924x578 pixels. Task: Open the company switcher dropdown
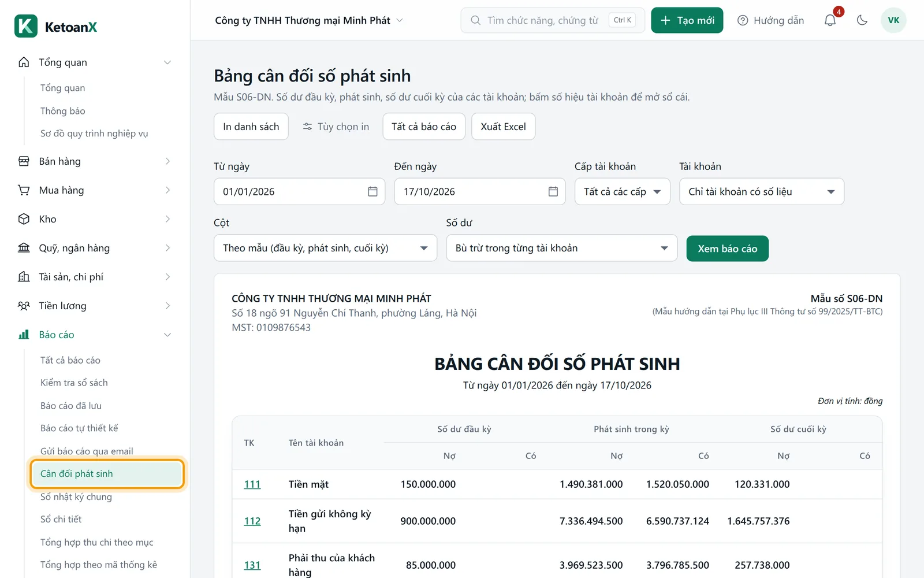pos(309,20)
